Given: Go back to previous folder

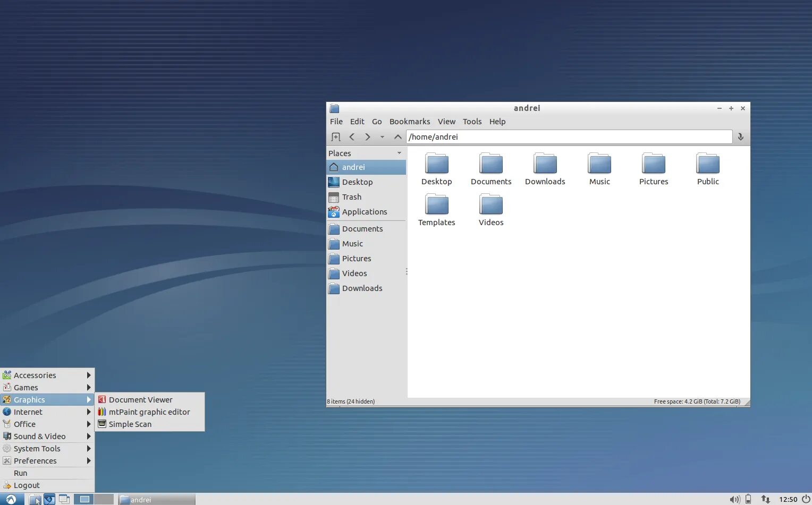Looking at the screenshot, I should click(x=352, y=137).
